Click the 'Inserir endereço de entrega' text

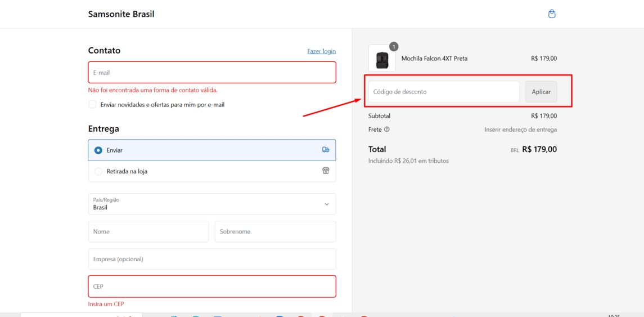(x=521, y=130)
